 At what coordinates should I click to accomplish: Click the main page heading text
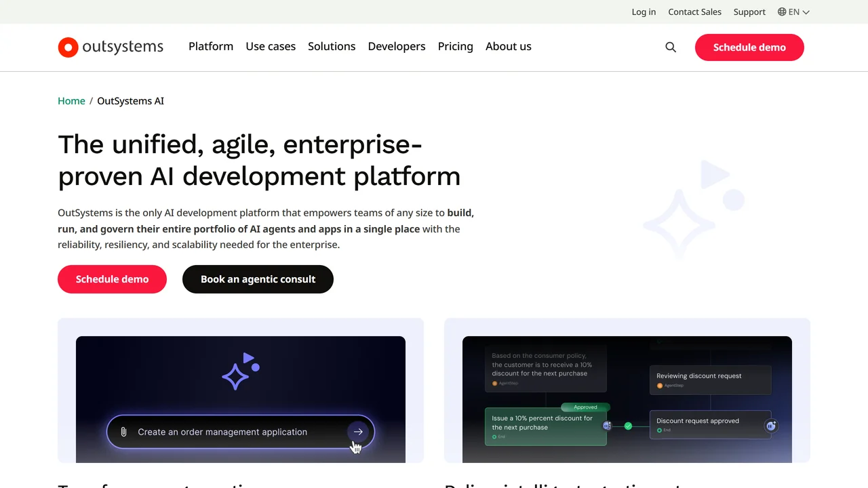pos(259,160)
